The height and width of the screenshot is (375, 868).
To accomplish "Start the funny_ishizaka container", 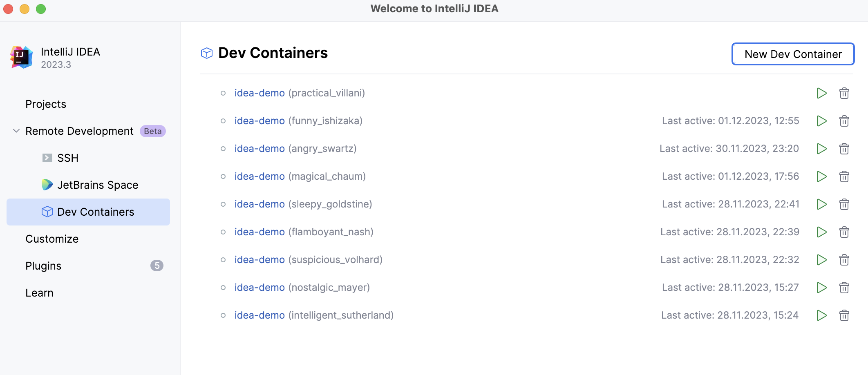I will pyautogui.click(x=821, y=121).
